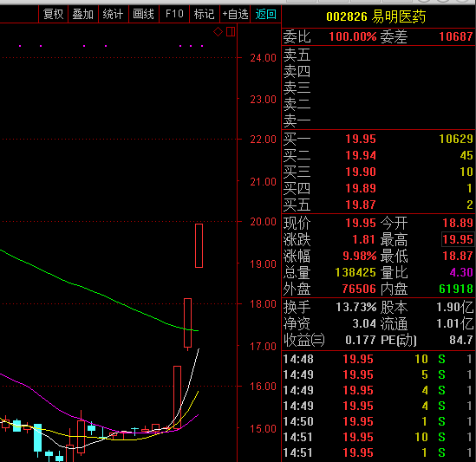Image resolution: width=476 pixels, height=462 pixels.
Task: Click the red split-window icon
Action: 231,31
